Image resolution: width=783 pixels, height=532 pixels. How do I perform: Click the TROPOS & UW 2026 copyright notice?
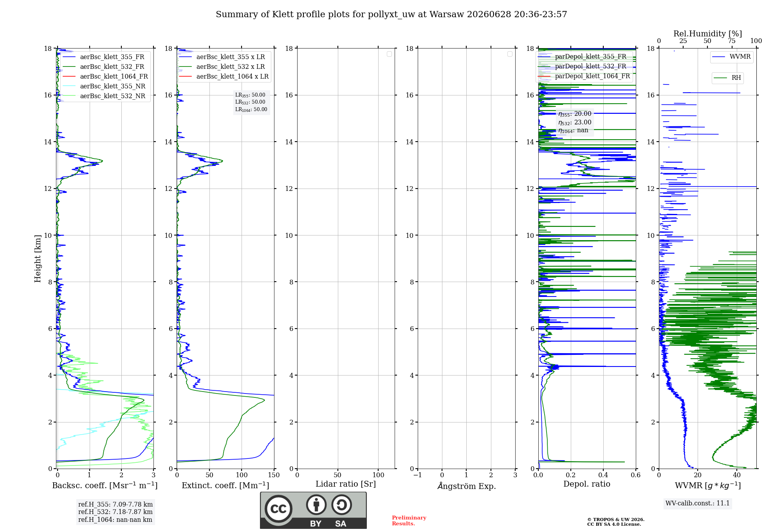point(615,522)
